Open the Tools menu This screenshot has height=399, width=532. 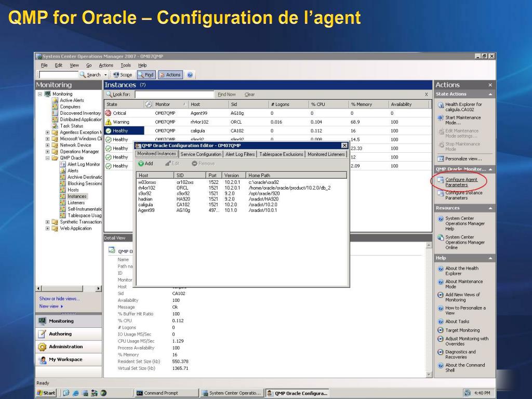(126, 65)
